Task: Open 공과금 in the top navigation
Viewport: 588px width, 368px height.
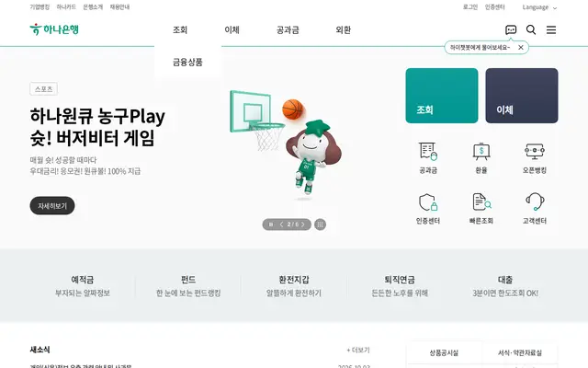Action: pyautogui.click(x=288, y=30)
